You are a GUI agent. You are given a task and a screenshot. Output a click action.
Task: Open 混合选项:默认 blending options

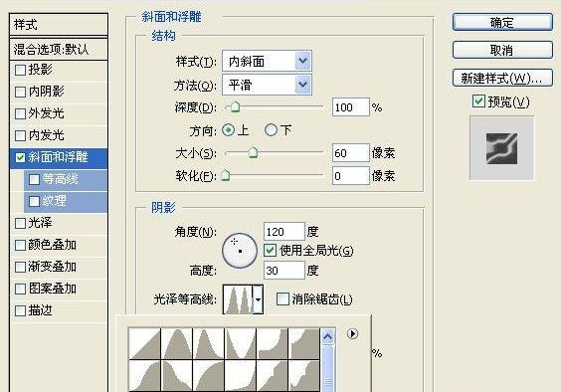tap(59, 49)
